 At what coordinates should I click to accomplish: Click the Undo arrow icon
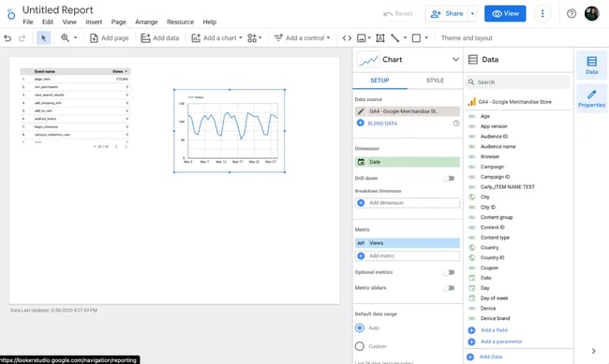[x=7, y=38]
